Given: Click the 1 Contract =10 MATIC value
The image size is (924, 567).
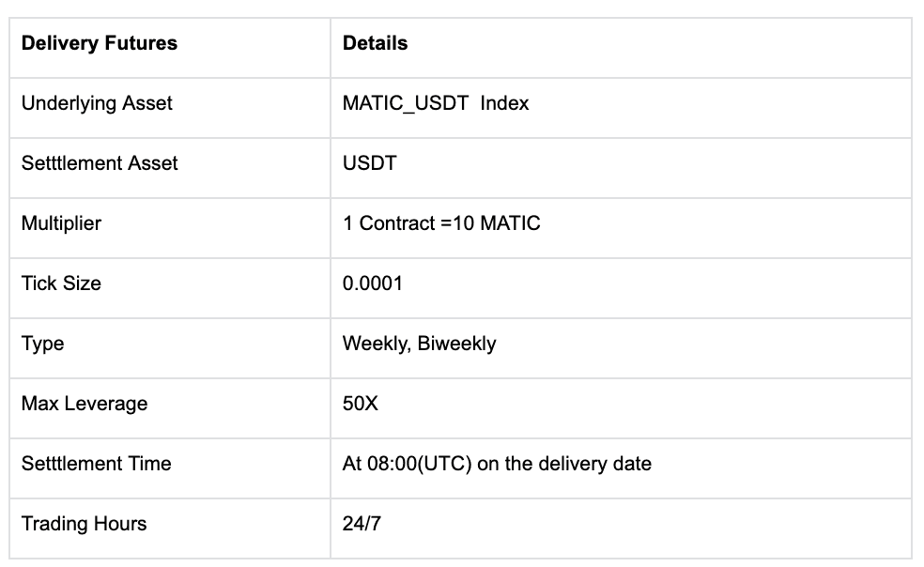Looking at the screenshot, I should 441,223.
